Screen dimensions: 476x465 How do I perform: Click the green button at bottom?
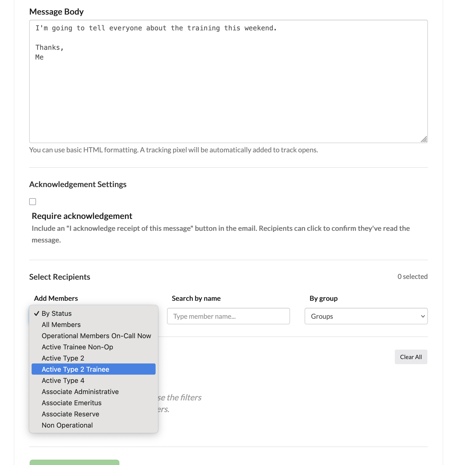click(x=74, y=462)
